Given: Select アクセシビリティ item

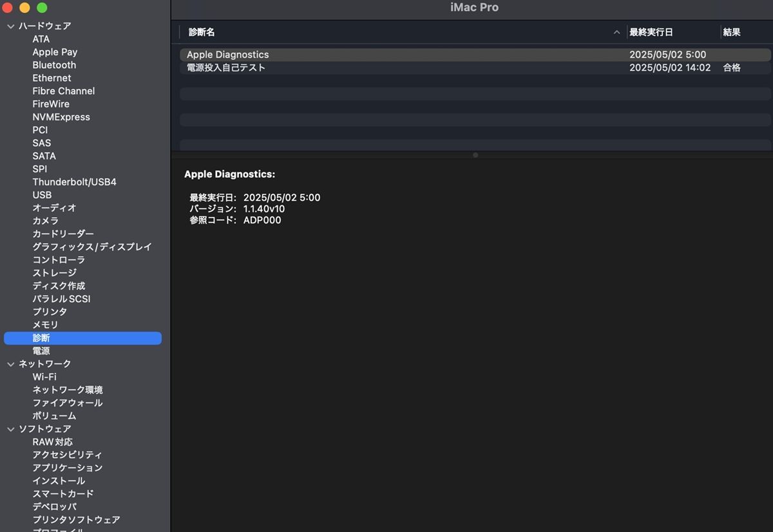Looking at the screenshot, I should pyautogui.click(x=68, y=455).
